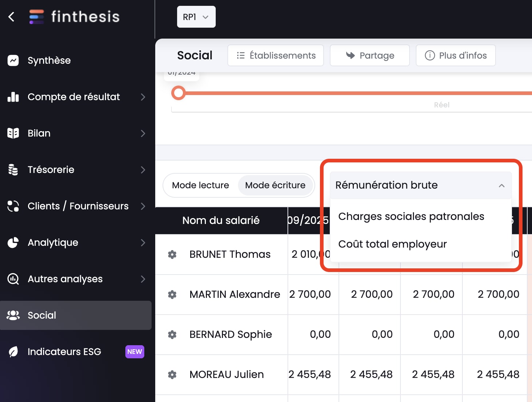532x402 pixels.
Task: Open MOREAU Julien's row gear icon
Action: 172,375
